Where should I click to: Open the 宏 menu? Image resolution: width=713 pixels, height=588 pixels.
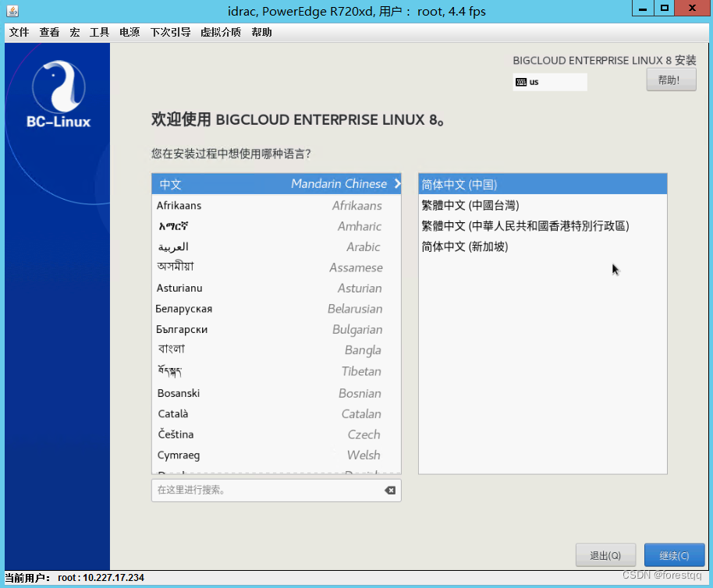[75, 32]
